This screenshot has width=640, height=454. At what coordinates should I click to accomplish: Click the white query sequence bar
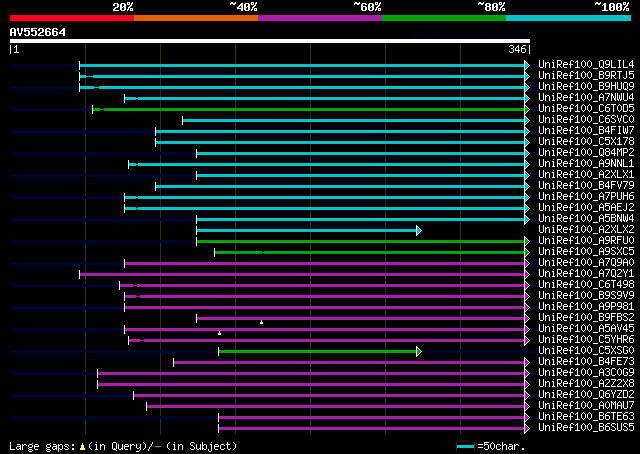270,41
